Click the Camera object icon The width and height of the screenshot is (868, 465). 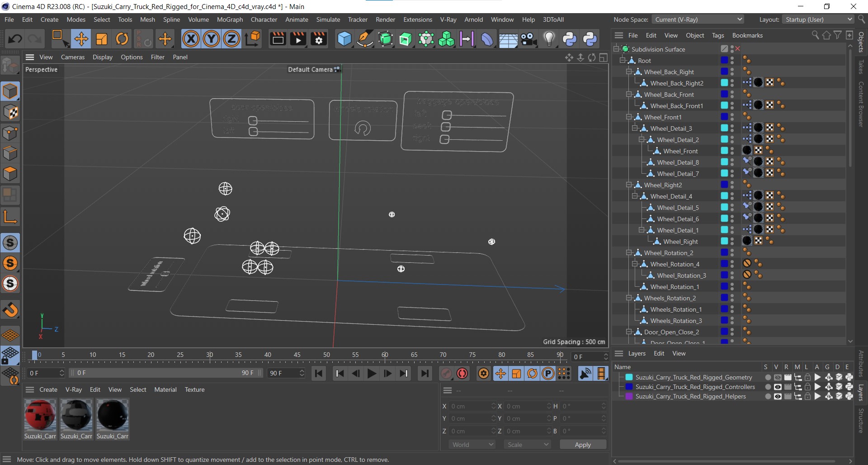tap(528, 39)
